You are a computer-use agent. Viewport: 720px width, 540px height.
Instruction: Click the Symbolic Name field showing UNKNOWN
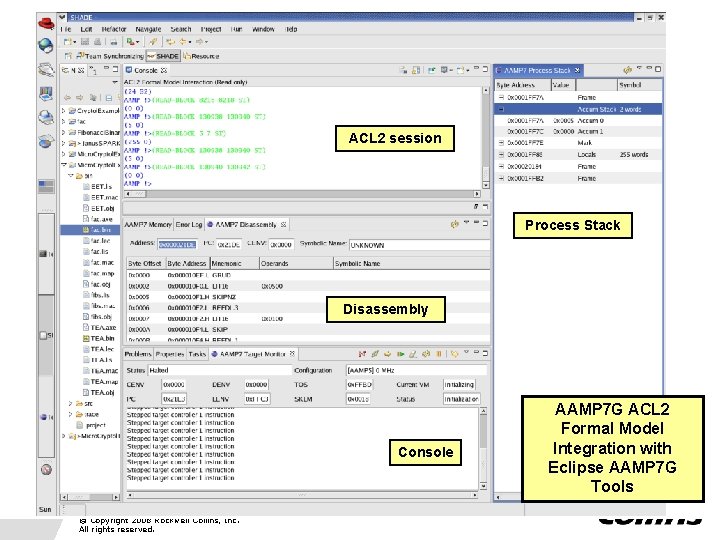click(419, 245)
